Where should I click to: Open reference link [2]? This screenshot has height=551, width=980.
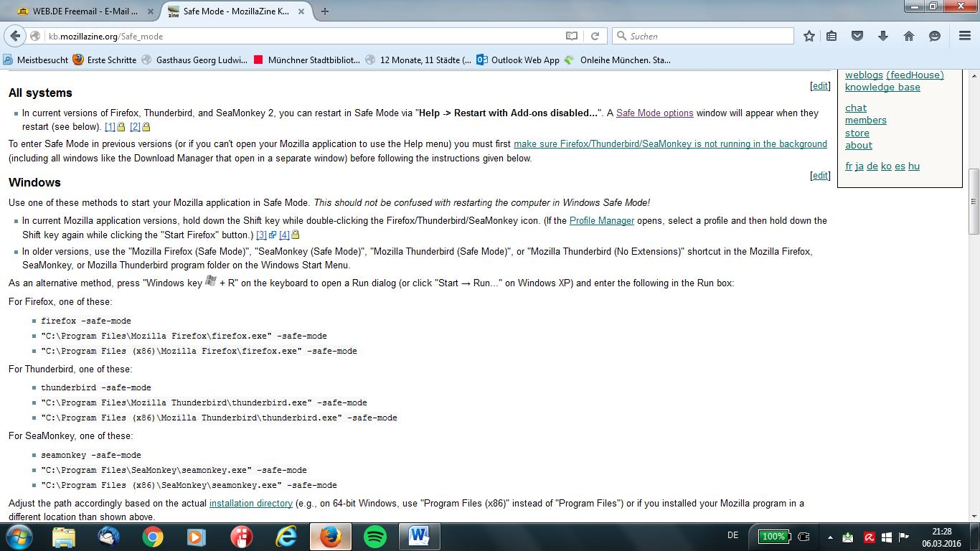tap(135, 126)
